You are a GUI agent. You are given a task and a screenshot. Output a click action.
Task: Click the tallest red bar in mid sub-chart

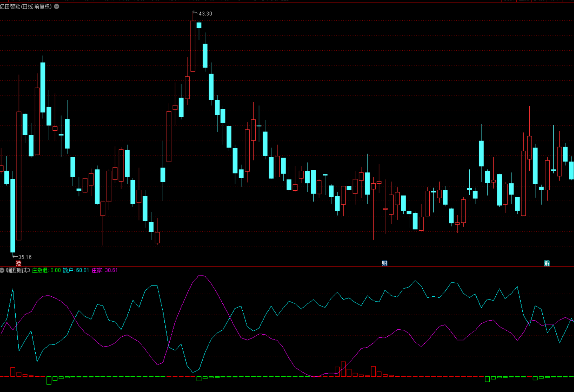coord(343,369)
